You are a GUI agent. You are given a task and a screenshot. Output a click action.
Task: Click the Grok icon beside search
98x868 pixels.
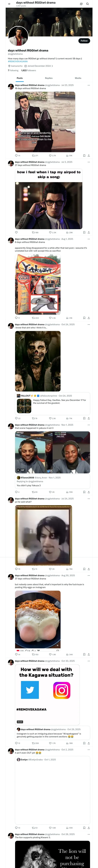click(81, 4)
